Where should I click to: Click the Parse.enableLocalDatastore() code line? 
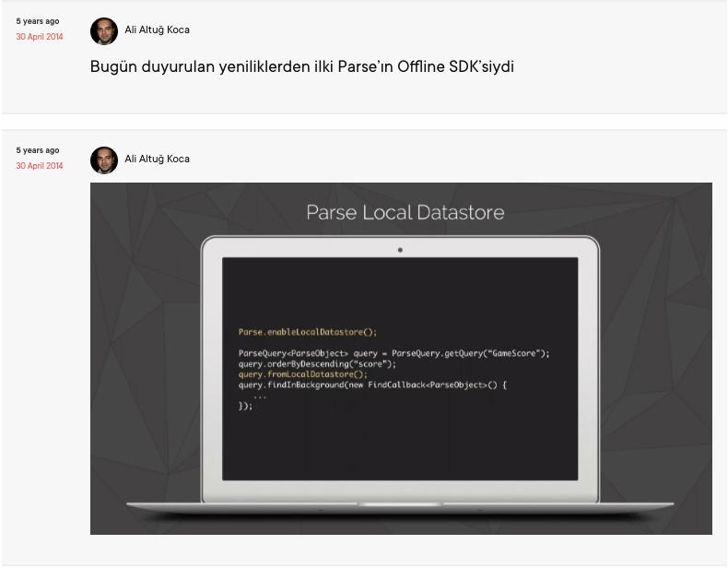click(x=308, y=332)
